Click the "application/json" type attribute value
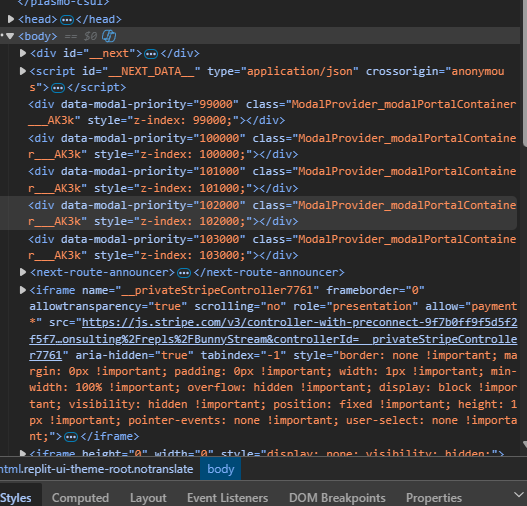 [303, 71]
